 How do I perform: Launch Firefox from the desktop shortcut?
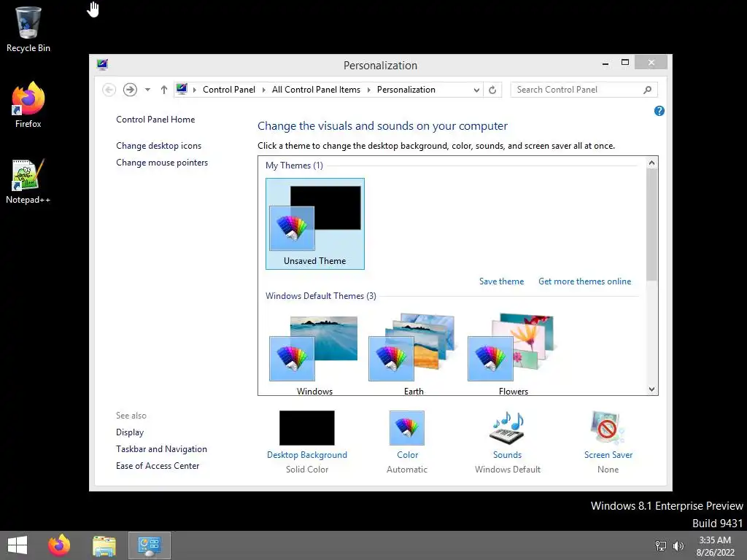[x=28, y=105]
